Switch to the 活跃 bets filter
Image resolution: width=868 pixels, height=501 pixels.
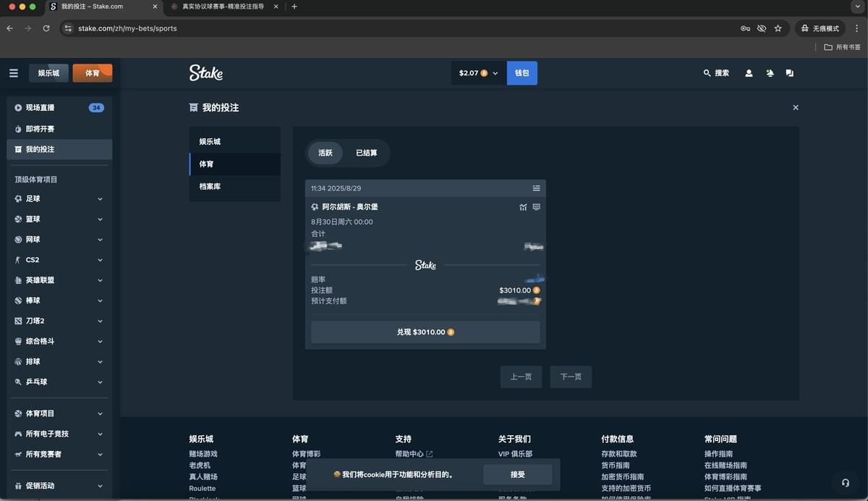coord(325,153)
